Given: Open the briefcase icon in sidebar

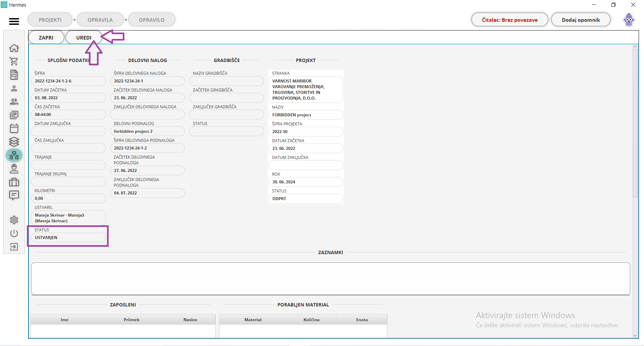Looking at the screenshot, I should pos(14,182).
